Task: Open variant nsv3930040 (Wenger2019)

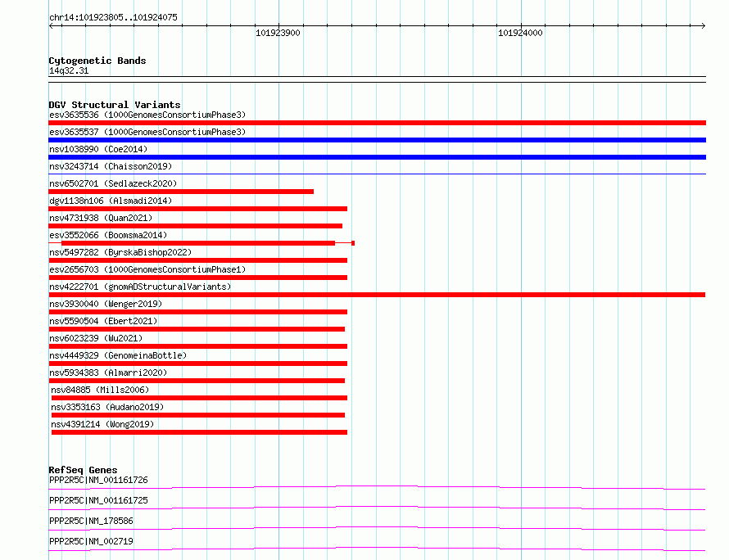Action: coord(106,304)
